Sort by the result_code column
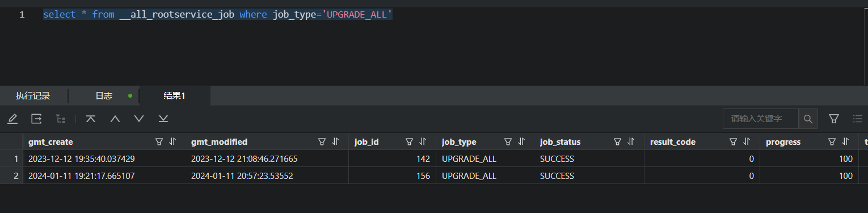Image resolution: width=868 pixels, height=213 pixels. pyautogui.click(x=747, y=141)
